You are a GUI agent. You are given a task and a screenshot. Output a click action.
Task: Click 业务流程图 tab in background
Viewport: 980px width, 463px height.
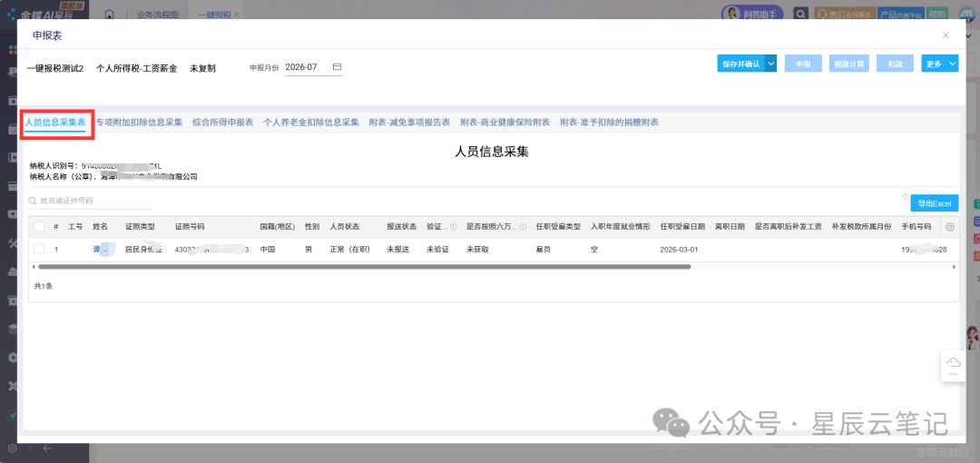coord(158,14)
